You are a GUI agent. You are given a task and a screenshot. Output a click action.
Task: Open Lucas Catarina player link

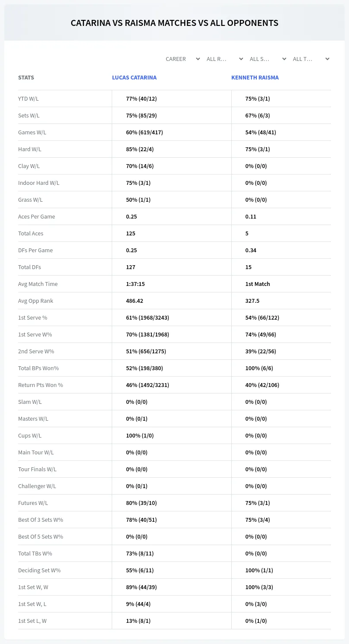click(134, 78)
